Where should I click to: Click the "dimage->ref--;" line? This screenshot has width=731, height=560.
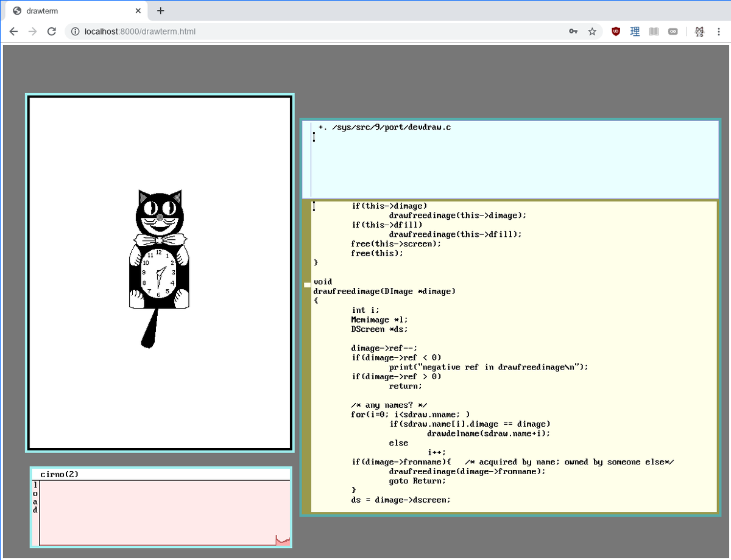pyautogui.click(x=384, y=348)
